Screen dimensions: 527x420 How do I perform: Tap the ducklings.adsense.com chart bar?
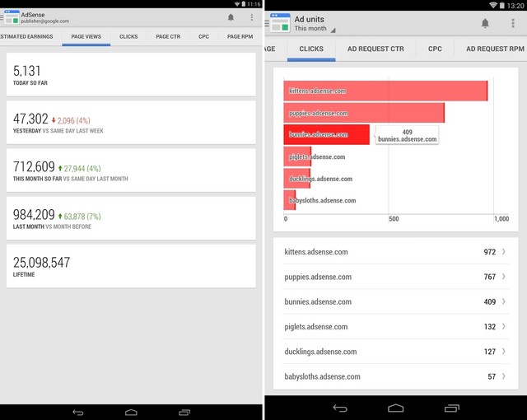[296, 179]
